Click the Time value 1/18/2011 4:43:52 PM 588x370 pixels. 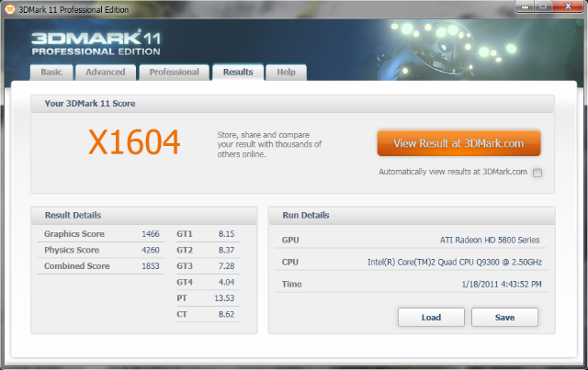(x=502, y=284)
